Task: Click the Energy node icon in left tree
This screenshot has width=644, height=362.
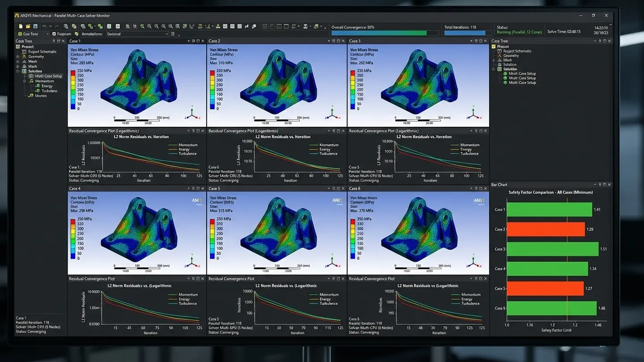Action: coord(38,86)
